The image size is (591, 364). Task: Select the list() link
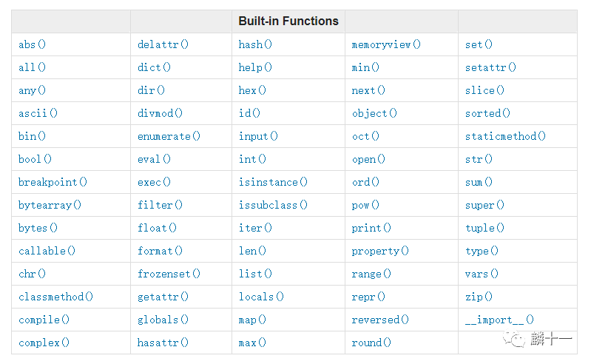255,274
